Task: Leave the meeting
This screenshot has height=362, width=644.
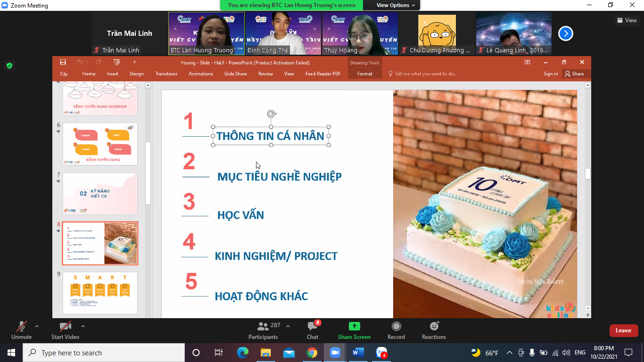Action: click(x=623, y=330)
